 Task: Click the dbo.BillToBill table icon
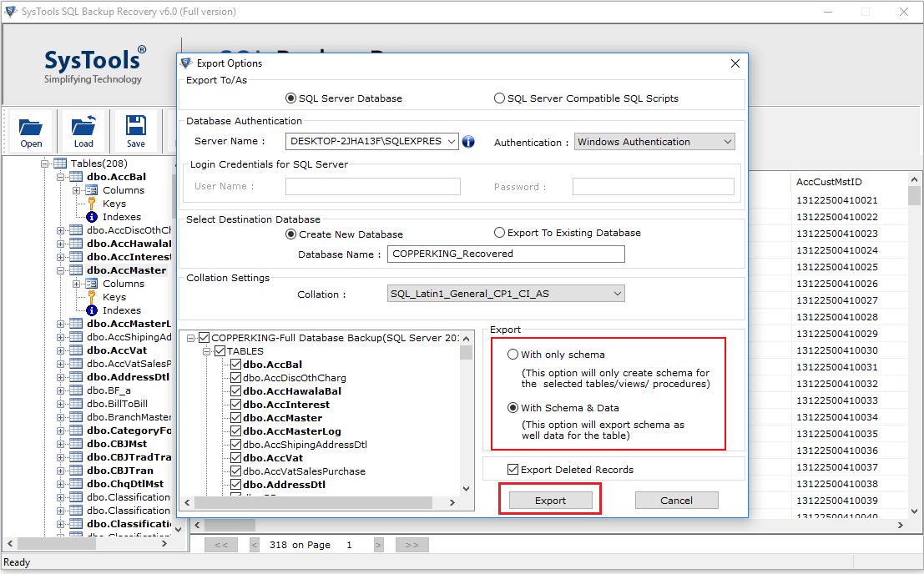pos(76,404)
